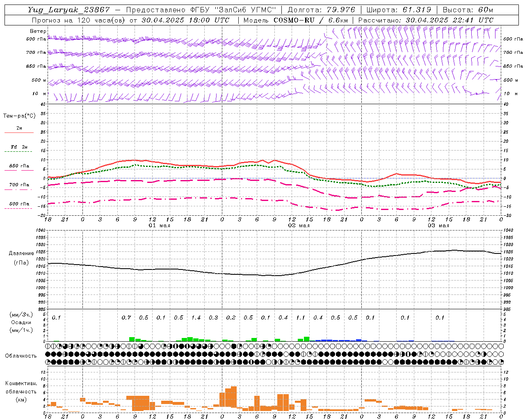
Task: Select the provider text "ЗапСиб УГМС"
Action: coord(246,10)
